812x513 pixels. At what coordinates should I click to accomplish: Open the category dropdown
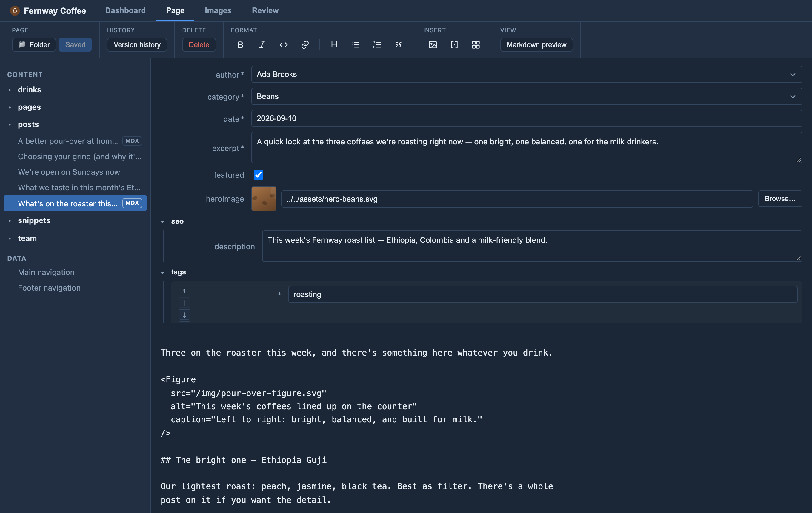tap(526, 96)
